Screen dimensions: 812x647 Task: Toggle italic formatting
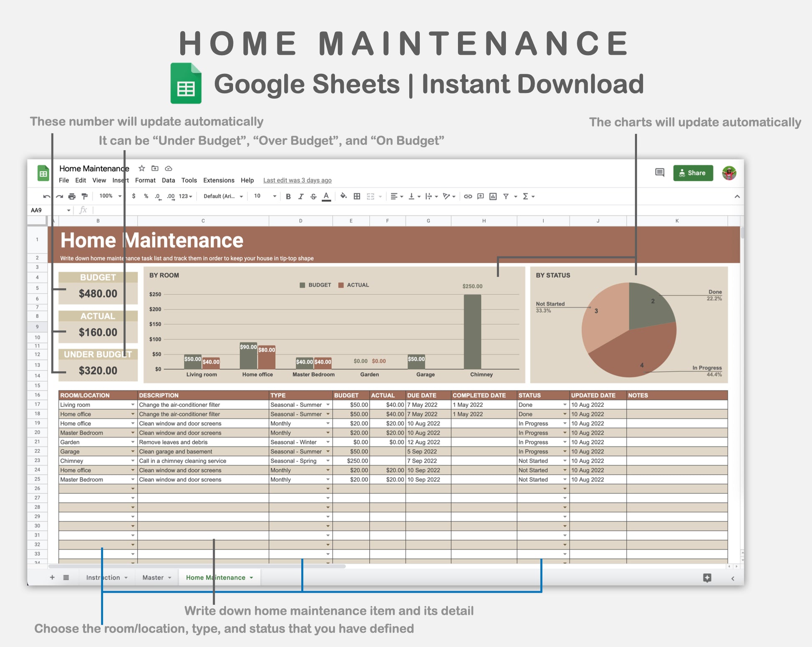pyautogui.click(x=300, y=196)
